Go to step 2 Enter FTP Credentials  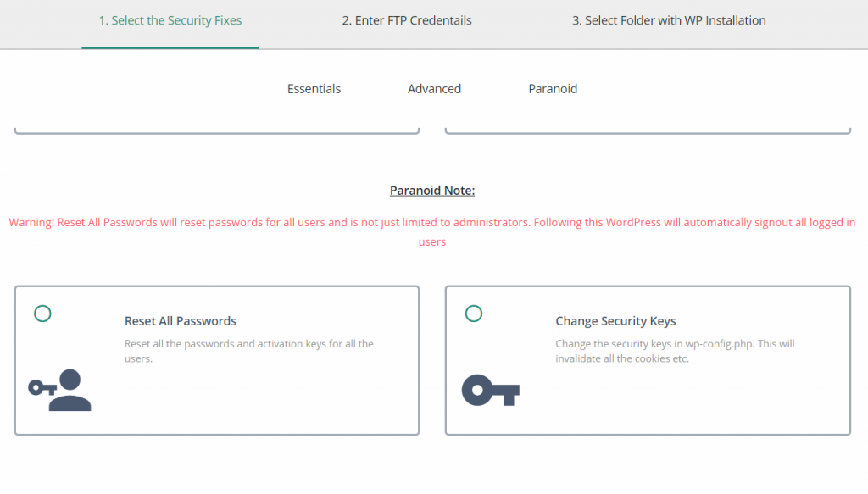tap(407, 20)
